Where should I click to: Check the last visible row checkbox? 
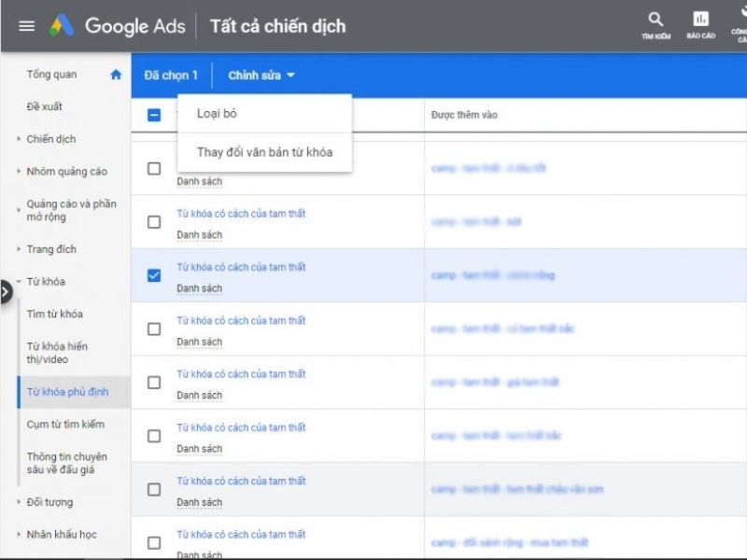[154, 543]
